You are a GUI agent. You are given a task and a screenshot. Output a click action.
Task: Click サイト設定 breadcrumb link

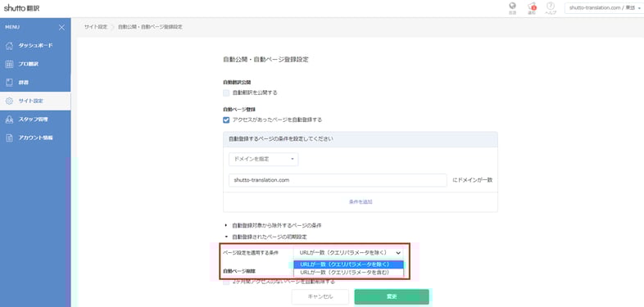pyautogui.click(x=95, y=27)
